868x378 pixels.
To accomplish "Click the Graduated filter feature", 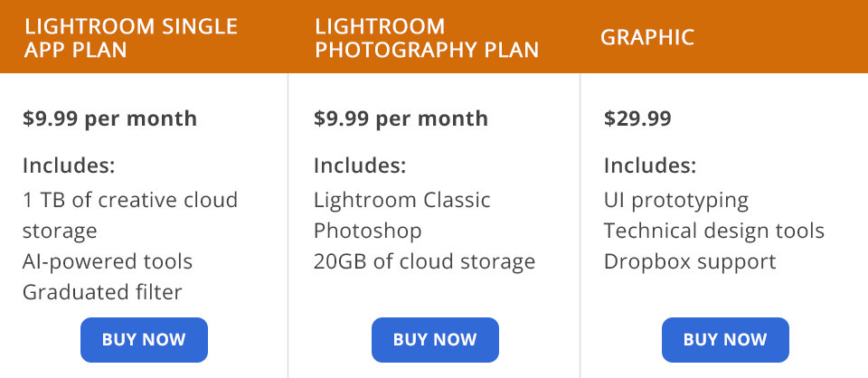I will [x=102, y=293].
